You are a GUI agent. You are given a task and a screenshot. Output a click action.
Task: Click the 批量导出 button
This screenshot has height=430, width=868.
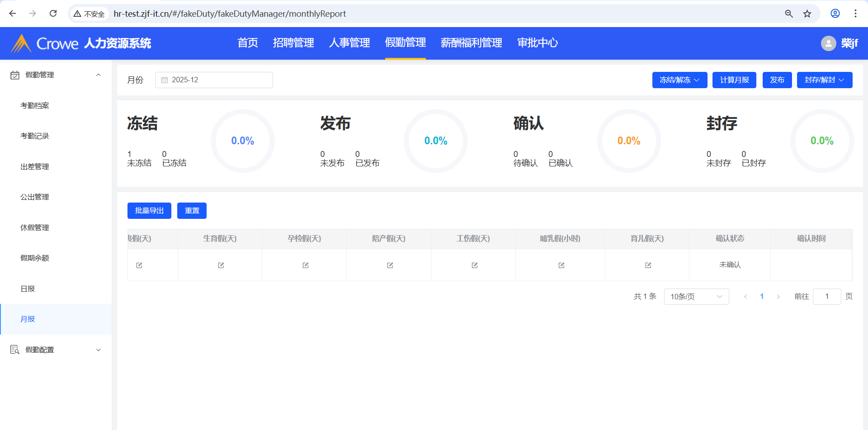[149, 211]
